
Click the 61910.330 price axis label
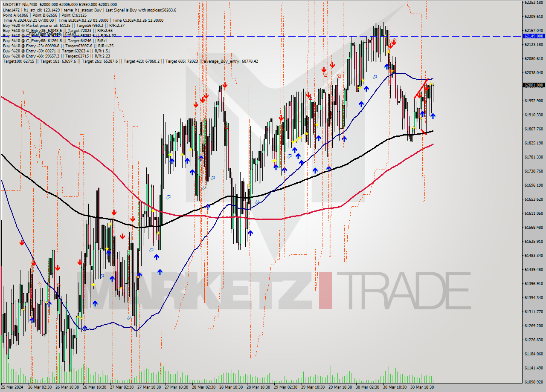534,115
